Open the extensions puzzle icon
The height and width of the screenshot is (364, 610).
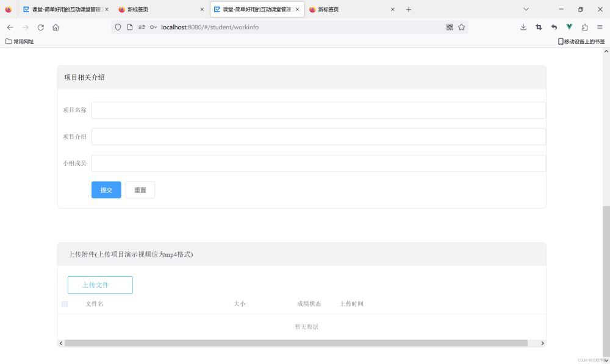click(584, 27)
